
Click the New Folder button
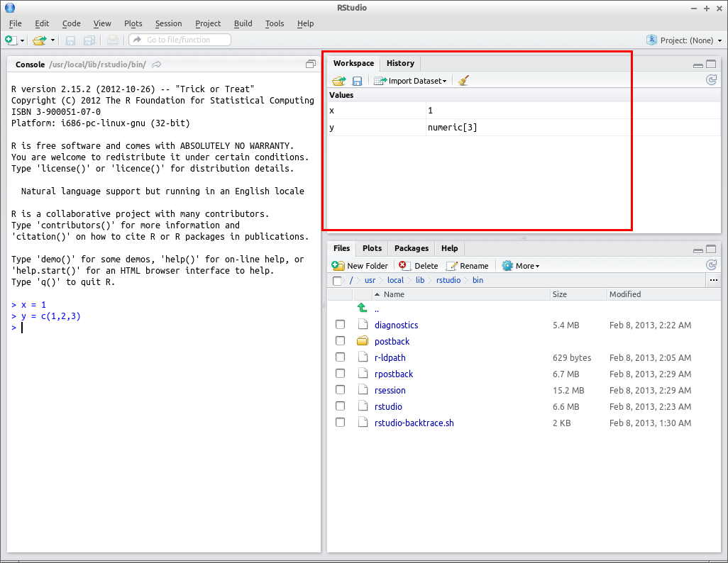pyautogui.click(x=360, y=266)
